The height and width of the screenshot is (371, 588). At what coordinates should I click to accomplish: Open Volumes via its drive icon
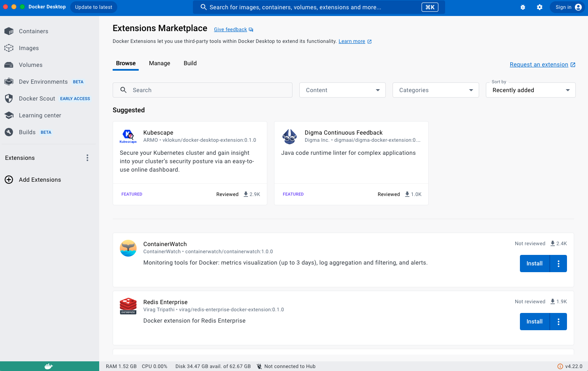pyautogui.click(x=9, y=65)
